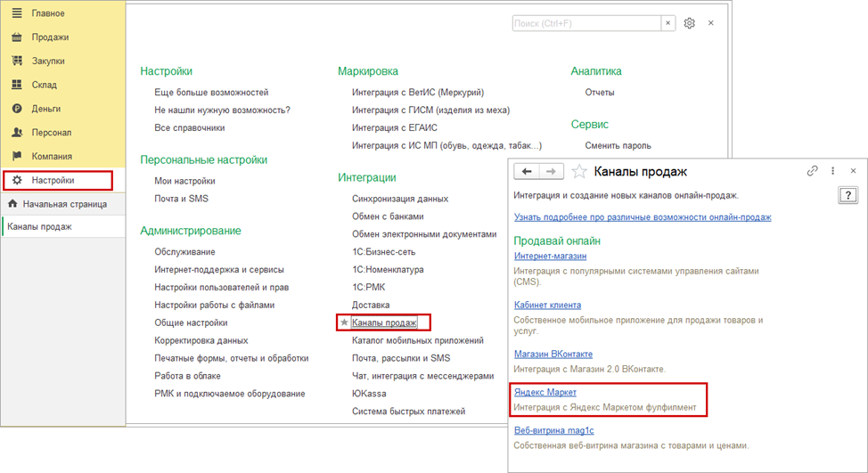Open three-dot more menu in Каналы продаж
This screenshot has height=473, width=868.
[x=832, y=171]
